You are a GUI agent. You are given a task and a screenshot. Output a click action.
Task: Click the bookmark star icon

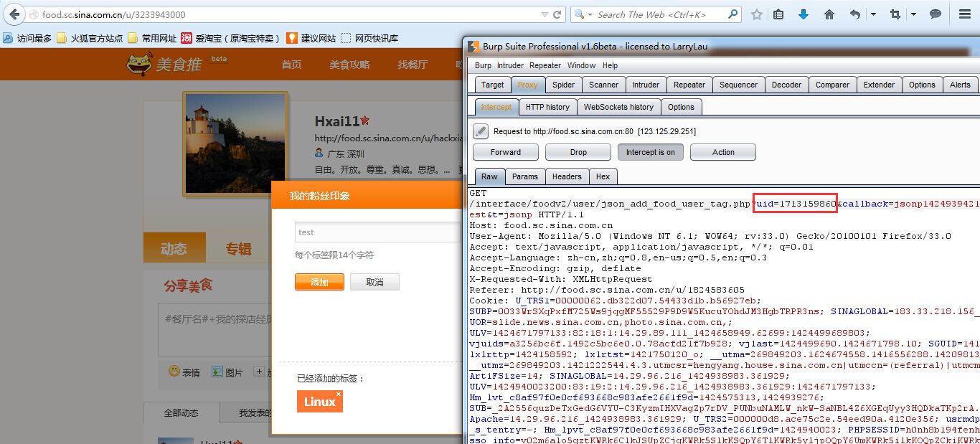[x=756, y=14]
